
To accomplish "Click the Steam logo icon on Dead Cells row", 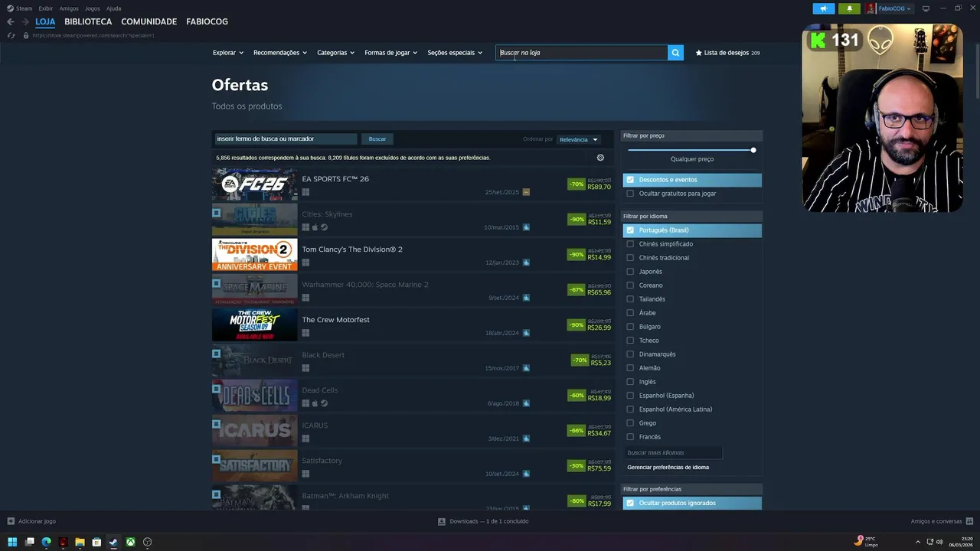I will tap(324, 403).
